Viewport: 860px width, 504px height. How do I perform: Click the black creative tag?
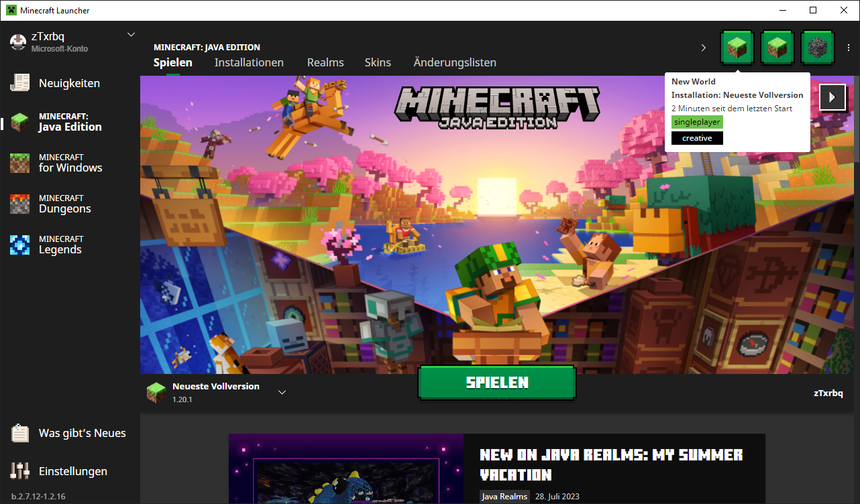[697, 138]
